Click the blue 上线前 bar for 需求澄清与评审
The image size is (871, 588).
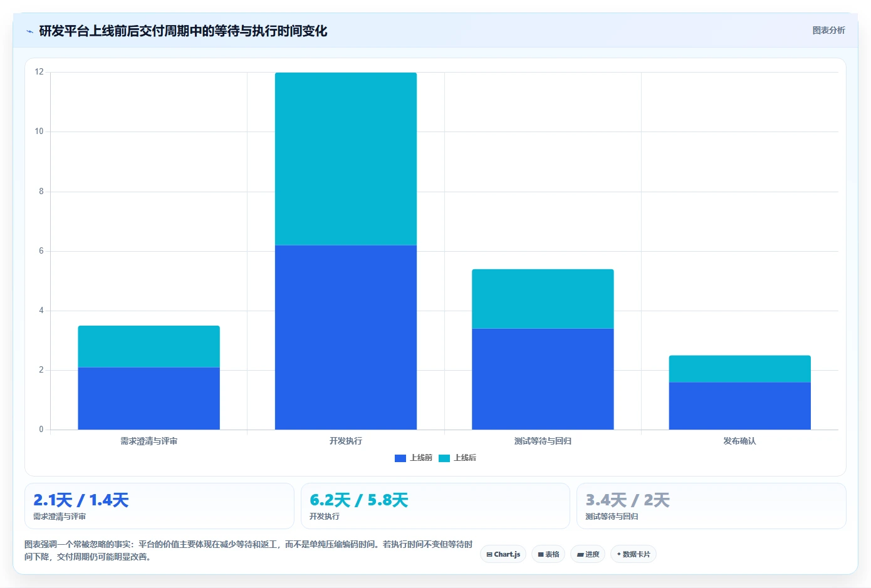[x=149, y=398]
